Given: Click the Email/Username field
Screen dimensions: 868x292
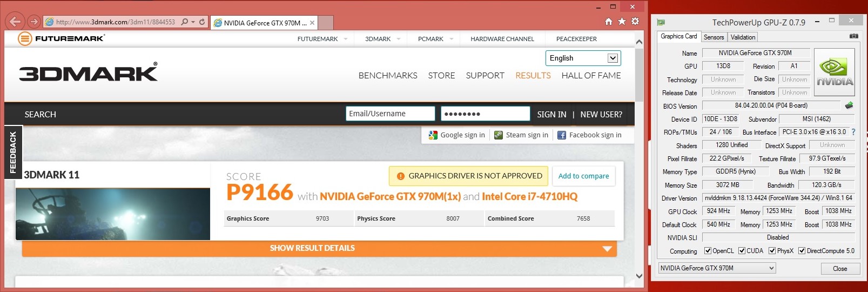Looking at the screenshot, I should coord(390,114).
